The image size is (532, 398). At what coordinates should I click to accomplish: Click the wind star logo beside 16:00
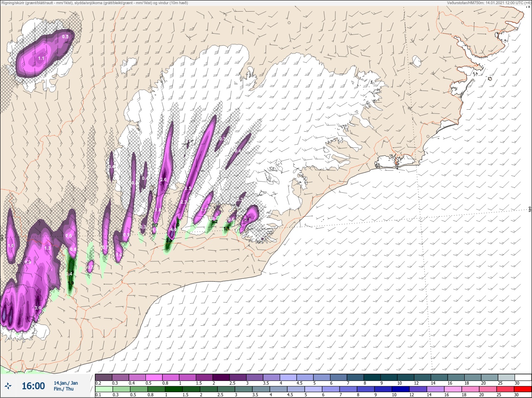coord(8,386)
